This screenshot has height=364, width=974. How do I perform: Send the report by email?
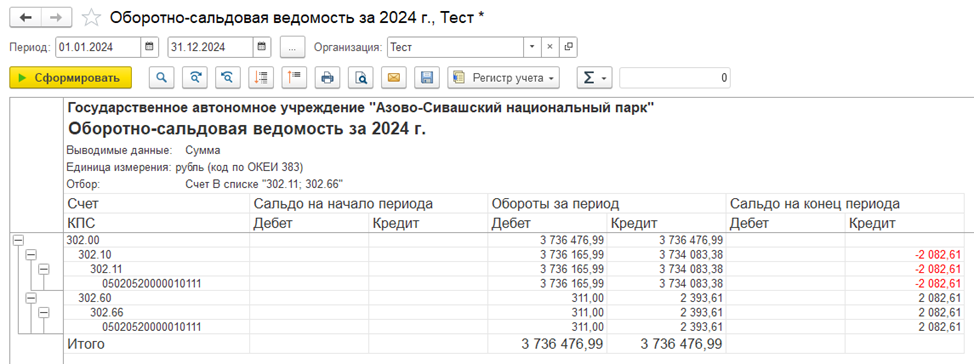394,78
